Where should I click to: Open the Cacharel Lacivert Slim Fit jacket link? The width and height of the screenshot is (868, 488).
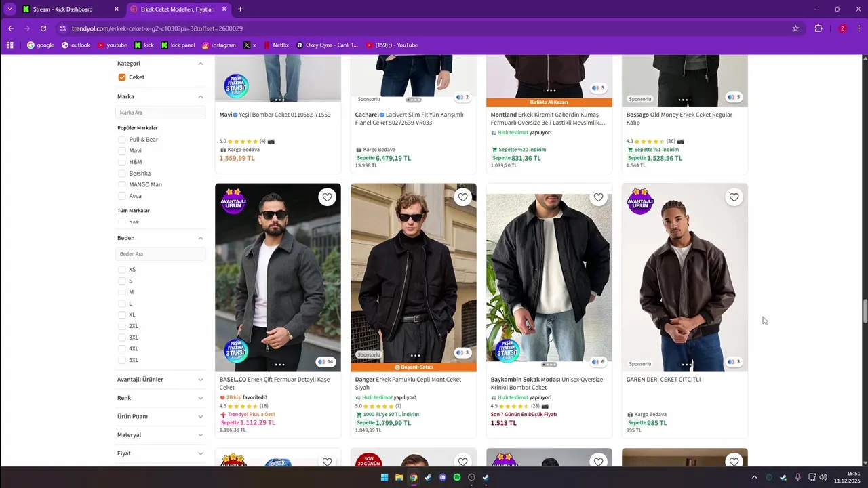point(409,119)
